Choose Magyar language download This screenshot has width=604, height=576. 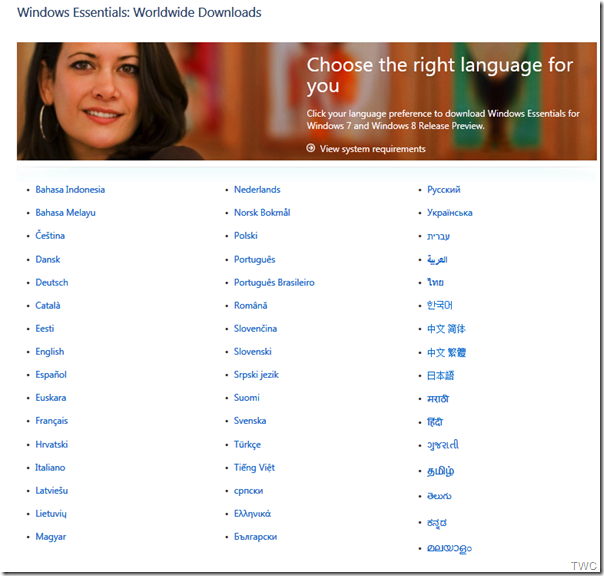pos(50,537)
